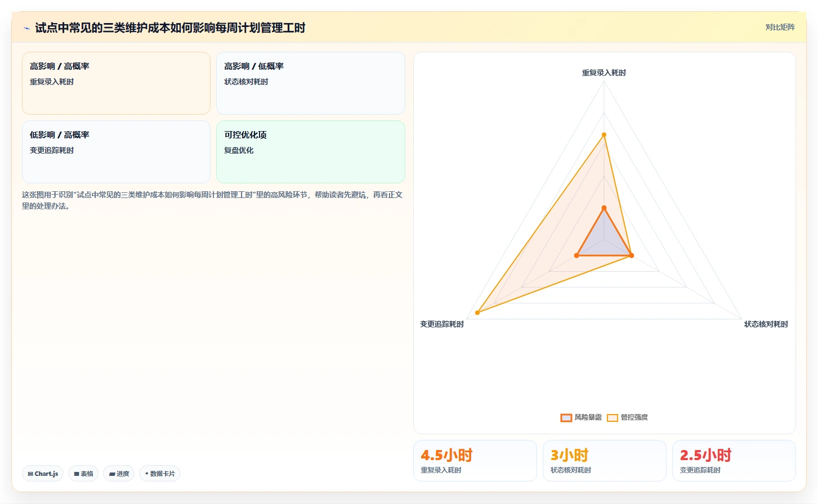
Task: Click the orange 风险暴露 point at 状态核对耗时
Action: (x=632, y=255)
